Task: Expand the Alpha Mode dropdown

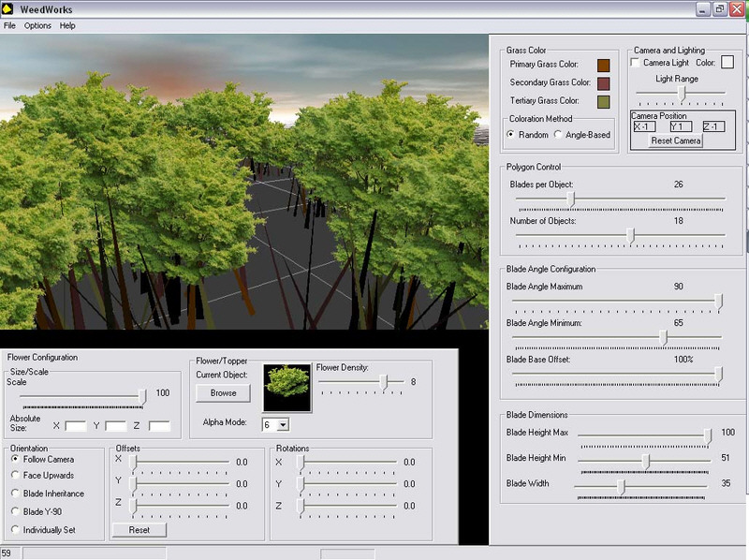Action: [283, 425]
